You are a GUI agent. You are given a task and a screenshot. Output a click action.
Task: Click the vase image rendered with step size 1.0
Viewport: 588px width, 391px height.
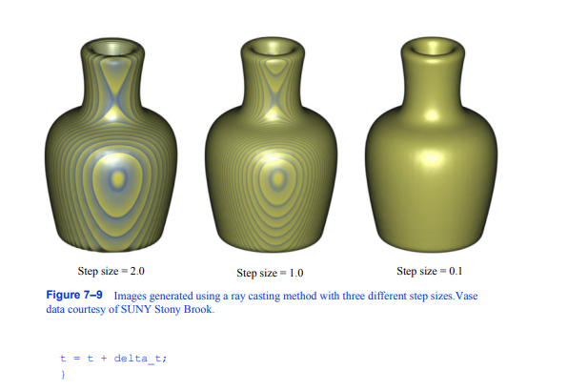tap(271, 144)
